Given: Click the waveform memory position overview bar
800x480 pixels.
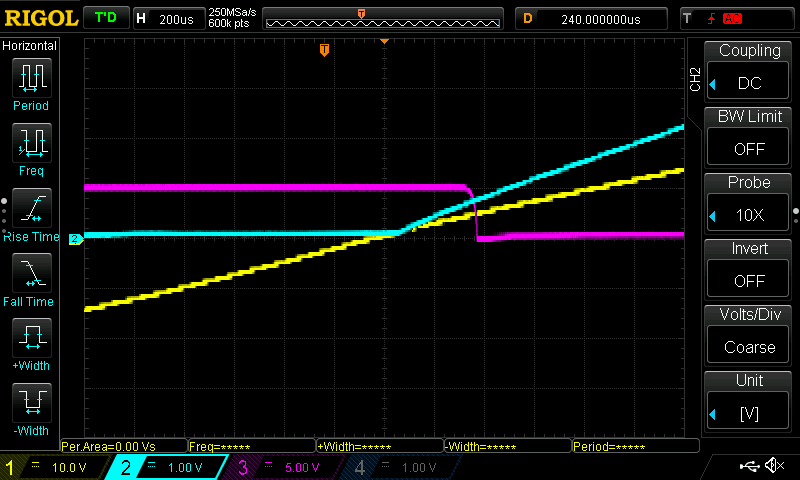Looking at the screenshot, I should (x=384, y=19).
